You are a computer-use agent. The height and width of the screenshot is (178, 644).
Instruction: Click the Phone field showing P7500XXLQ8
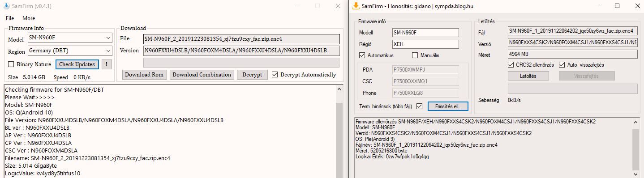tap(425, 93)
